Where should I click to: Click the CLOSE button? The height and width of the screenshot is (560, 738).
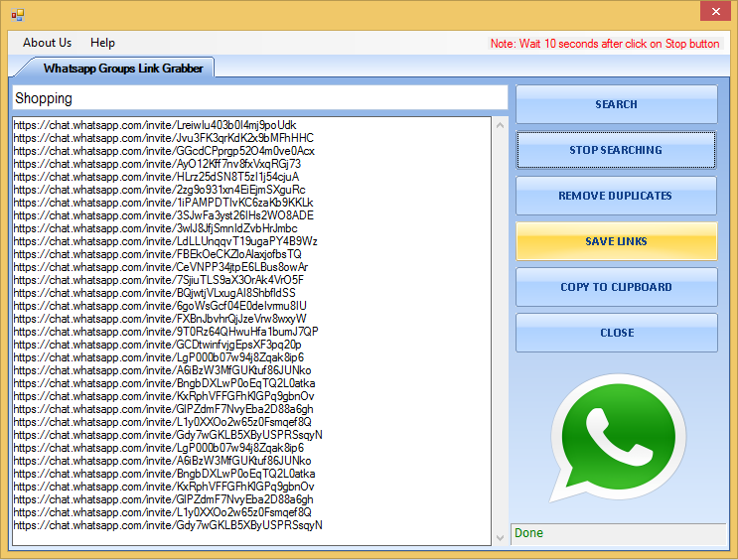617,333
